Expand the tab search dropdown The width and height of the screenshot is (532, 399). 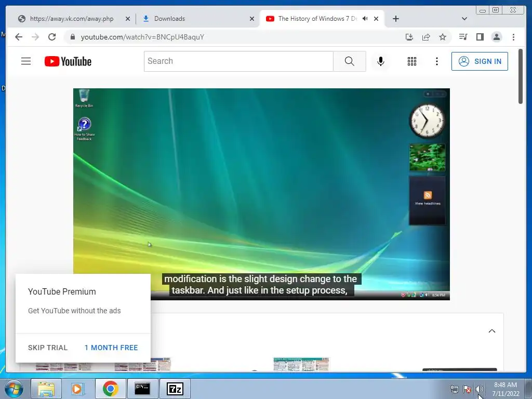point(464,19)
